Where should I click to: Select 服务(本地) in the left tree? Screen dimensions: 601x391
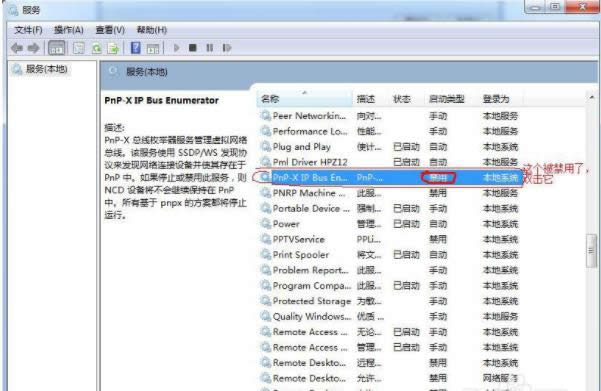coord(46,69)
